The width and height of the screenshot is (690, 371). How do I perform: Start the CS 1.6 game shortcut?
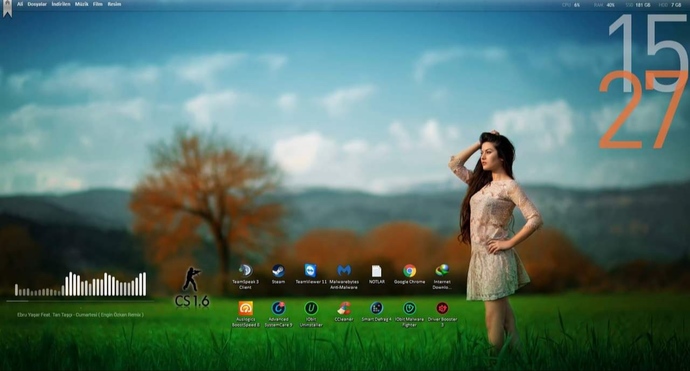(192, 287)
